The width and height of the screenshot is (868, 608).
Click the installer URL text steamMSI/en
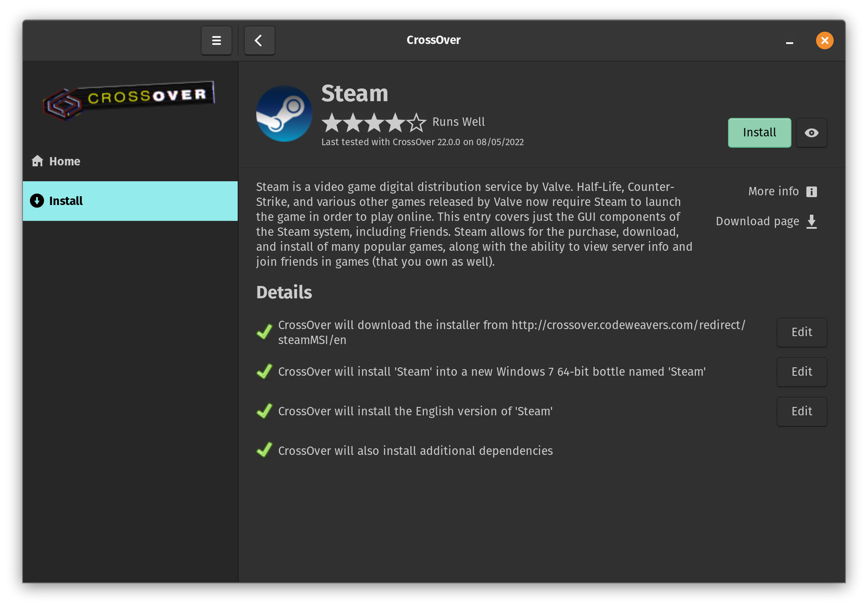[x=312, y=340]
